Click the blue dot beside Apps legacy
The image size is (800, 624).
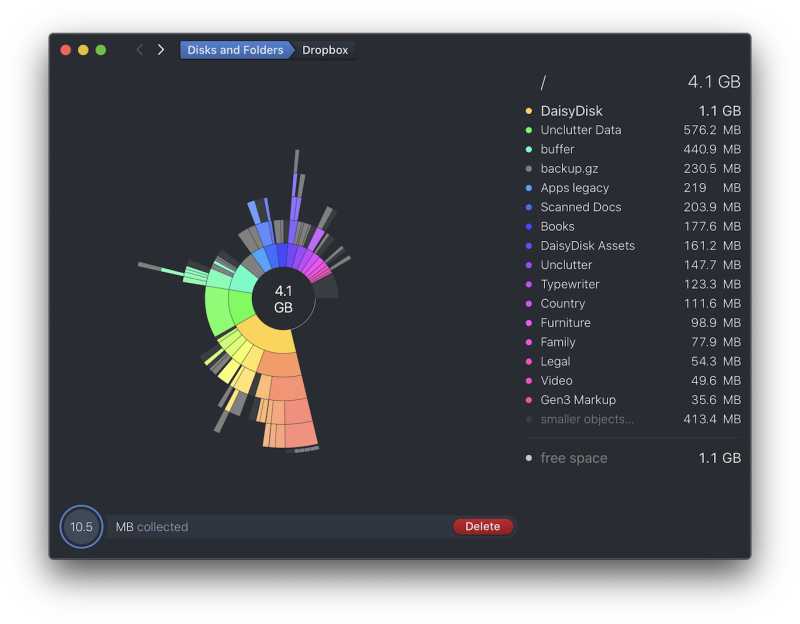pos(528,187)
